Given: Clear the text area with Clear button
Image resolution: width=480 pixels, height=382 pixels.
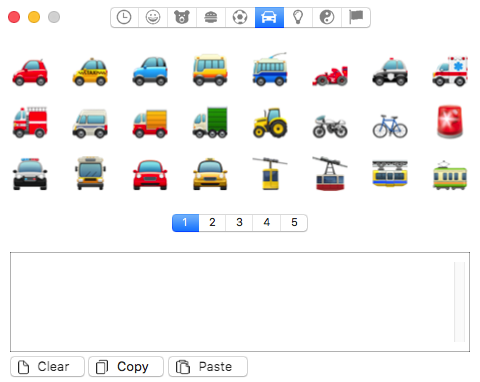Looking at the screenshot, I should tap(47, 367).
